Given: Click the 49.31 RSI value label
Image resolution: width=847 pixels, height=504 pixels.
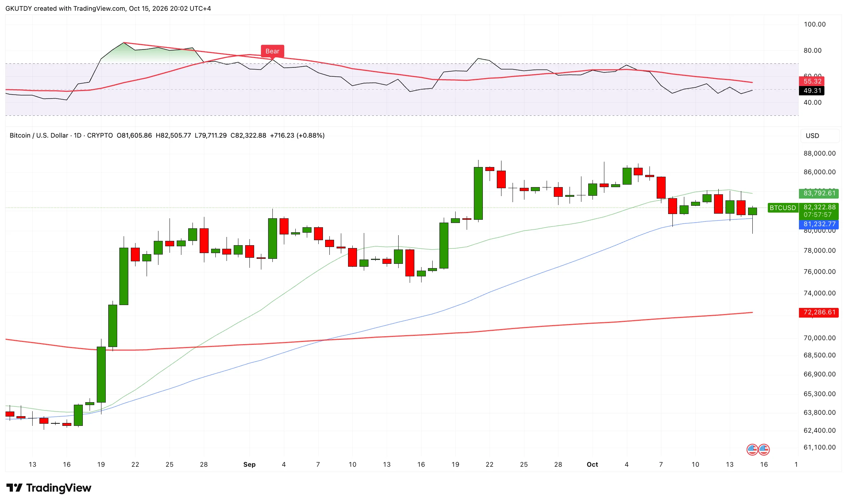Looking at the screenshot, I should coord(812,91).
